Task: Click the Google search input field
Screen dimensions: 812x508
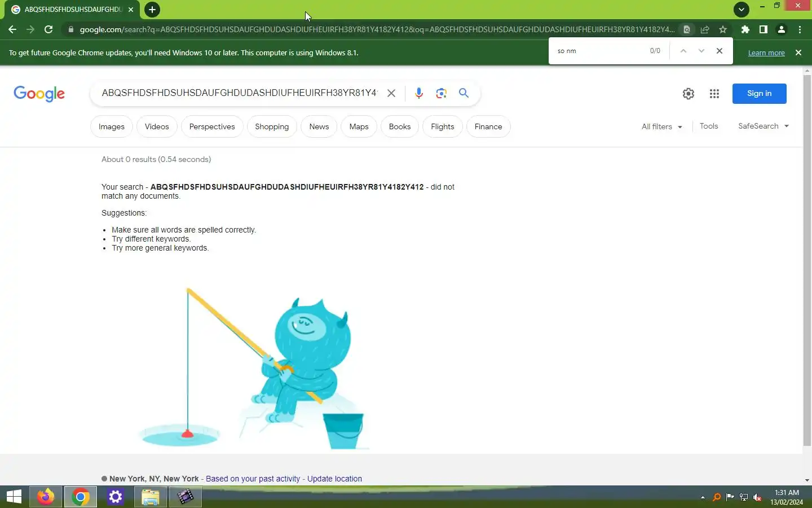Action: [239, 93]
